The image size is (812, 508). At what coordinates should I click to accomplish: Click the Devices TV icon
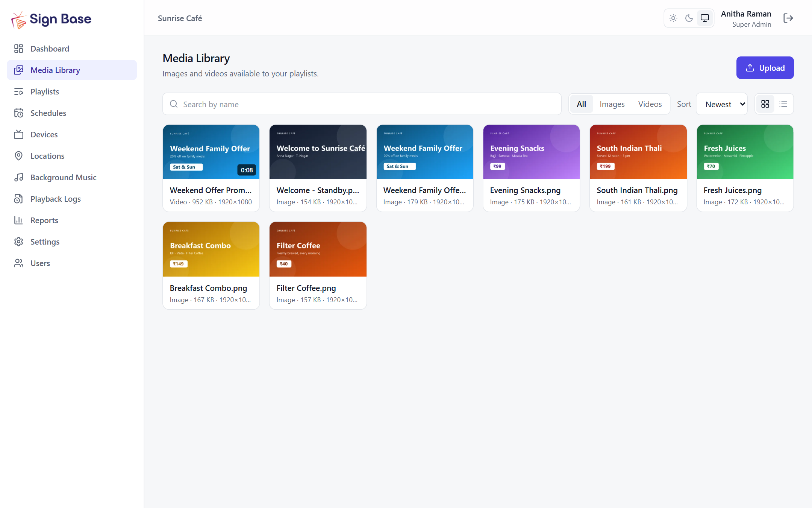click(18, 134)
